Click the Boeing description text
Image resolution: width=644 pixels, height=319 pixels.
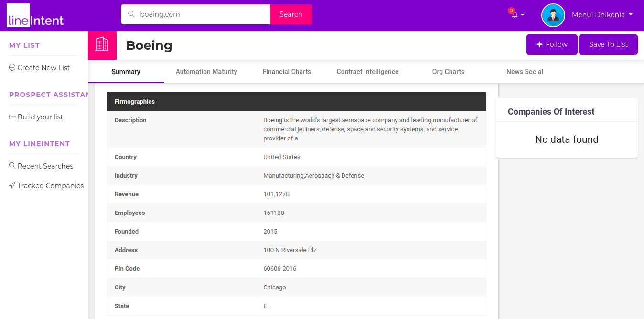pyautogui.click(x=370, y=129)
